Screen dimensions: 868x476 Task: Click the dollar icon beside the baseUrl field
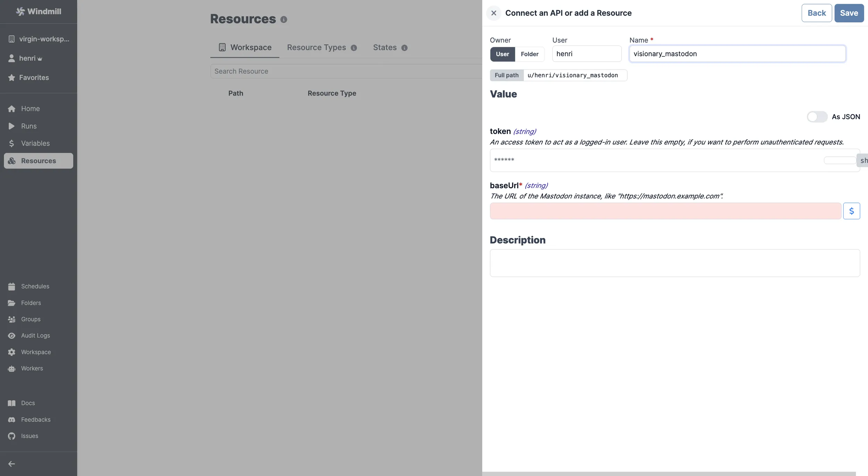click(852, 211)
